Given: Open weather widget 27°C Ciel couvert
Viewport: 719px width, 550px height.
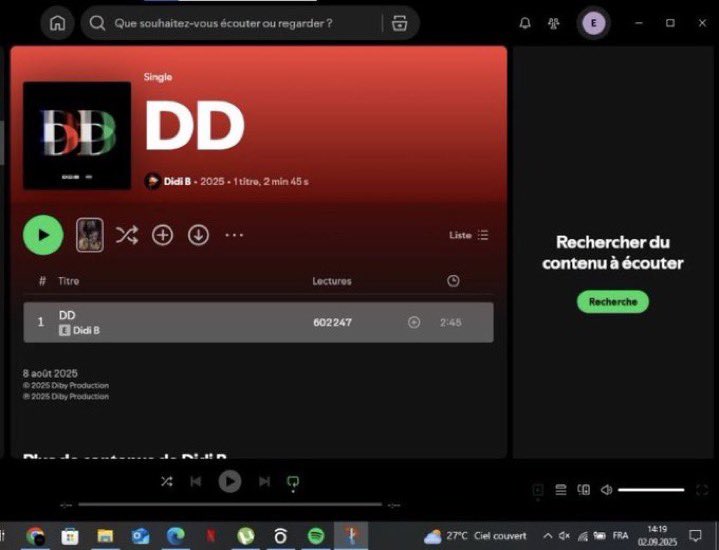Looking at the screenshot, I should 475,536.
